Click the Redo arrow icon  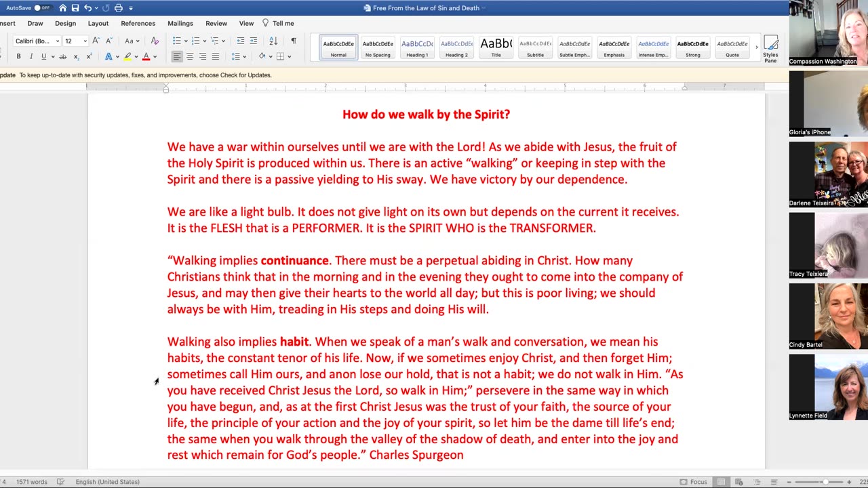pyautogui.click(x=106, y=8)
